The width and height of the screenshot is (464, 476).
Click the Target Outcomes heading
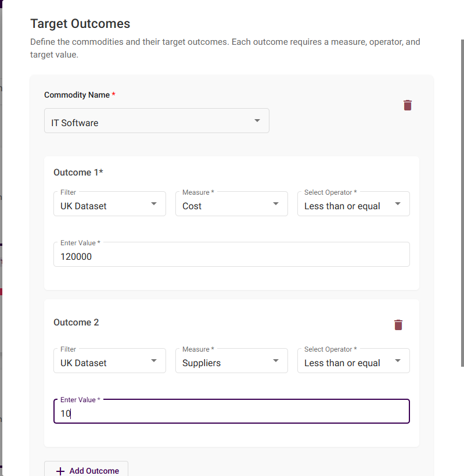(80, 24)
